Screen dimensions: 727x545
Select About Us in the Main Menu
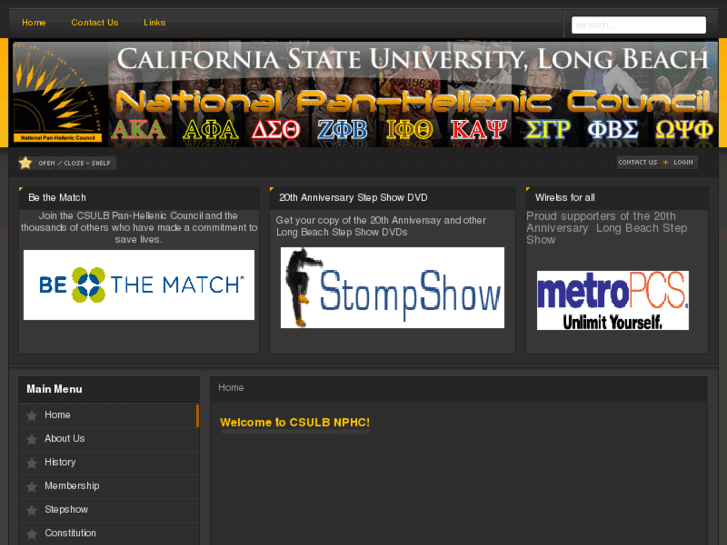tap(109, 439)
